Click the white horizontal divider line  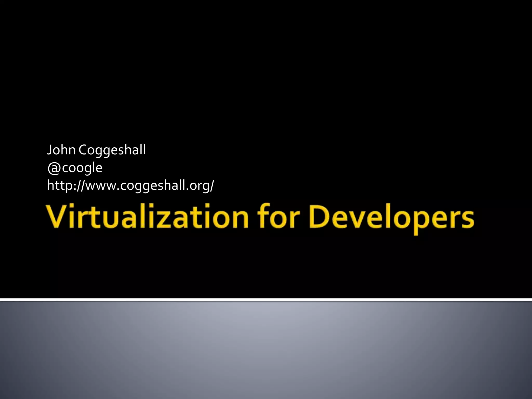pyautogui.click(x=266, y=300)
